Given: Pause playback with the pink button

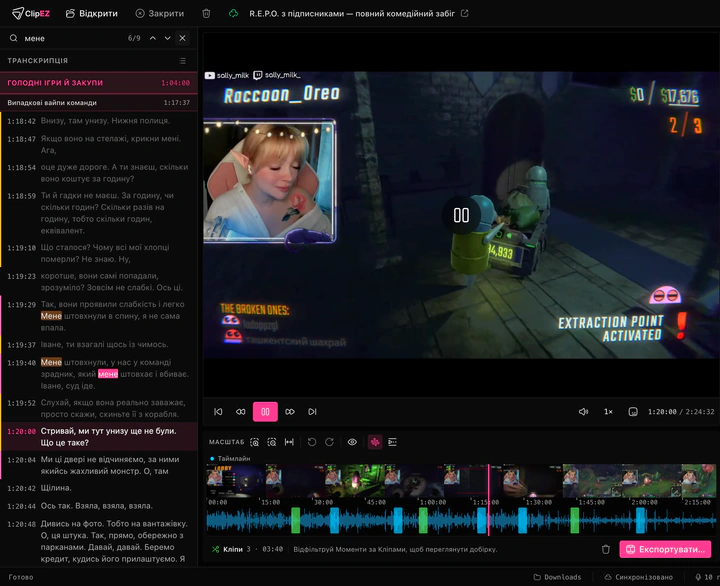Looking at the screenshot, I should click(x=265, y=411).
